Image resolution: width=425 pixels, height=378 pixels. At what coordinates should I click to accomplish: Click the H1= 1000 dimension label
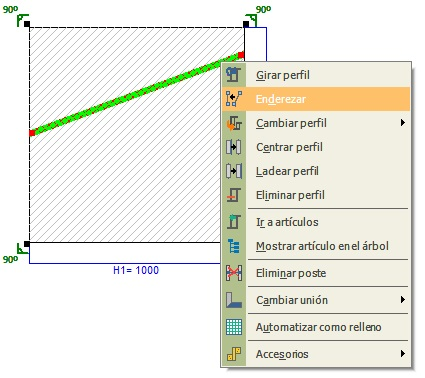tap(136, 270)
